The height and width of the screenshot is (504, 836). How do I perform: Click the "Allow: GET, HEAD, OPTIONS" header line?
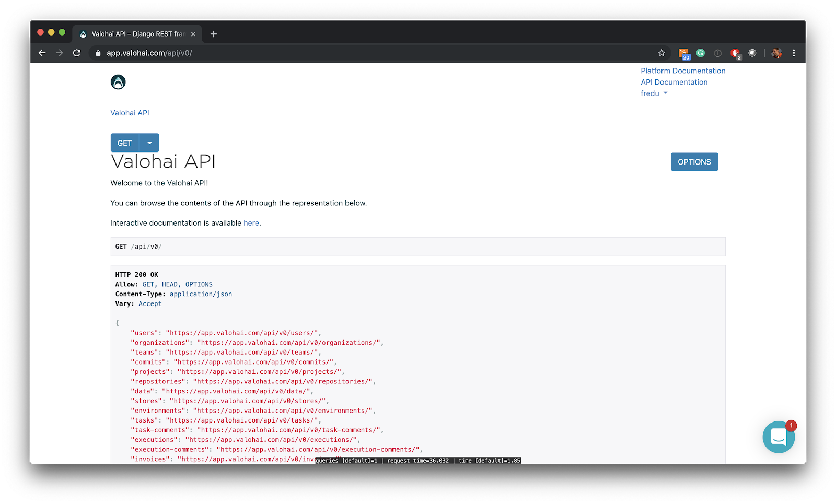(164, 285)
